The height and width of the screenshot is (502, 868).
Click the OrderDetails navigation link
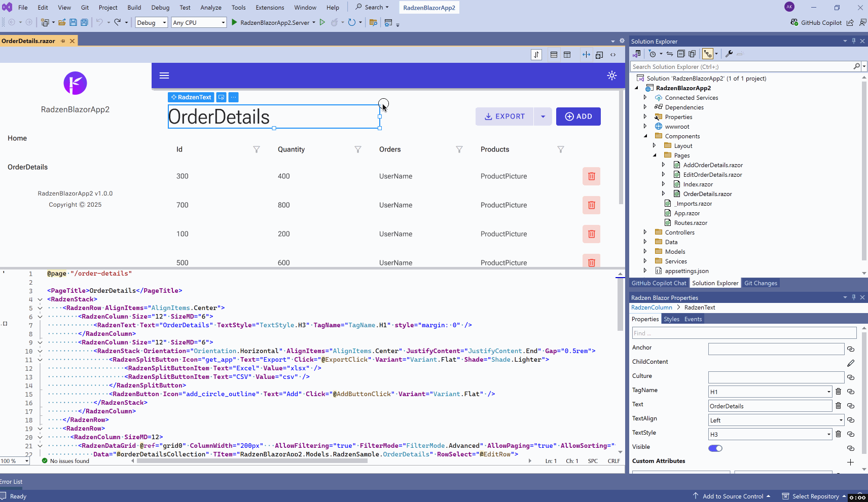click(27, 167)
